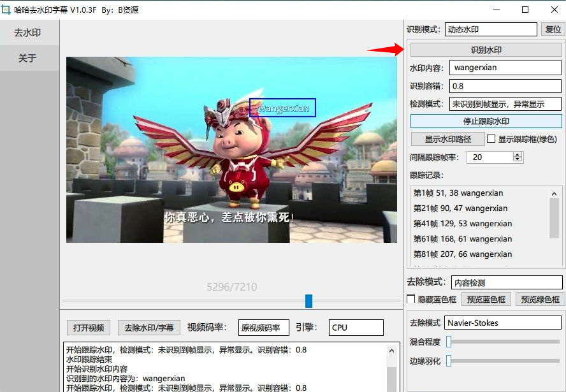Open the Navier-Stokes removal method dropdown

coord(503,323)
